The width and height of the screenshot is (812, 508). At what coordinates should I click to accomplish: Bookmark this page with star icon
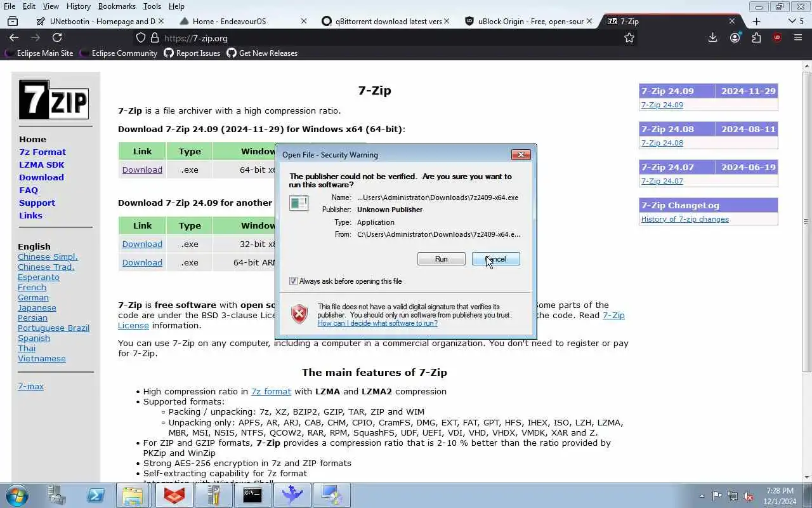629,38
